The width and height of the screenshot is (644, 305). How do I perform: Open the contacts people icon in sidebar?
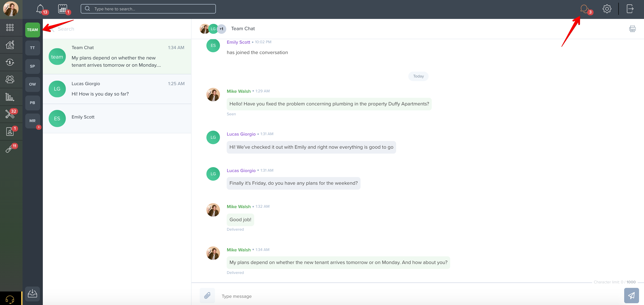coord(10,79)
